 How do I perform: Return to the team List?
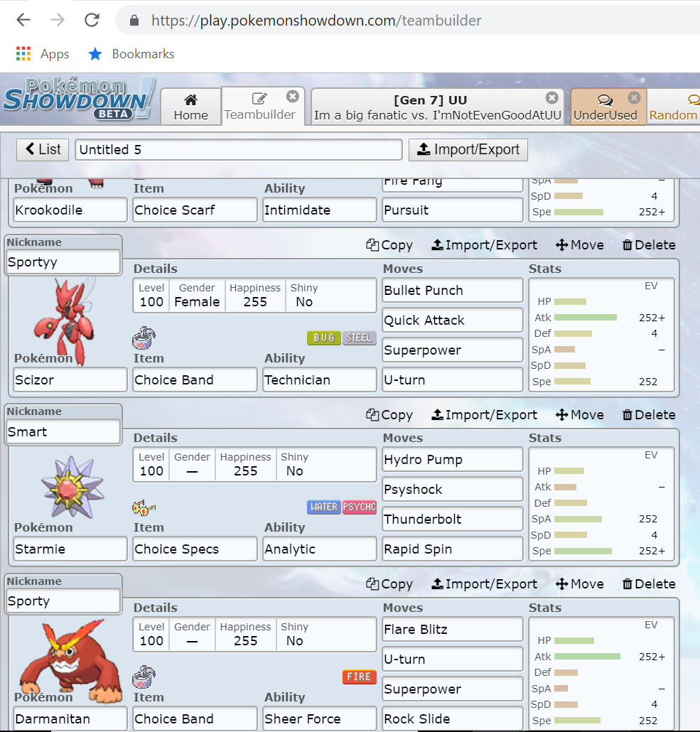(x=43, y=149)
